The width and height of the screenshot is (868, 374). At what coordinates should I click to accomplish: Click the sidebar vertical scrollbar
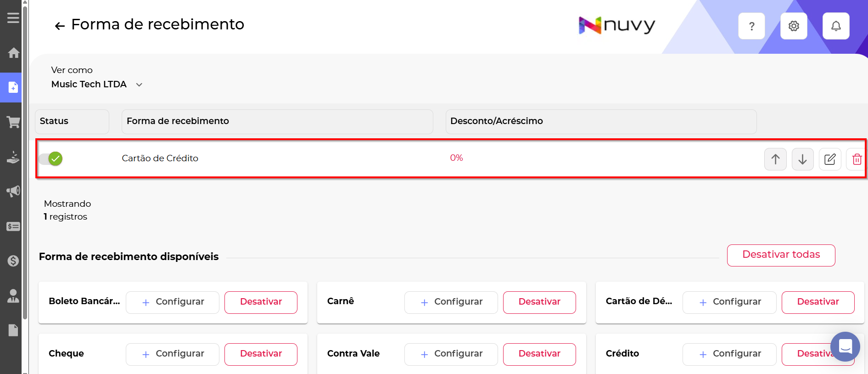(x=25, y=161)
